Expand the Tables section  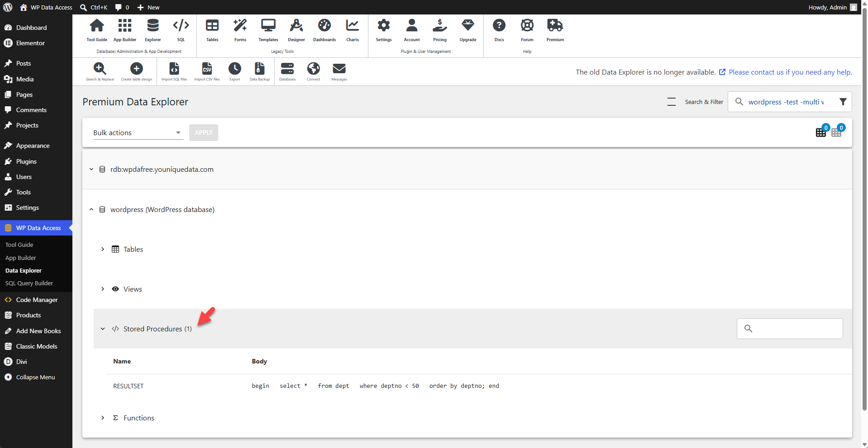103,249
